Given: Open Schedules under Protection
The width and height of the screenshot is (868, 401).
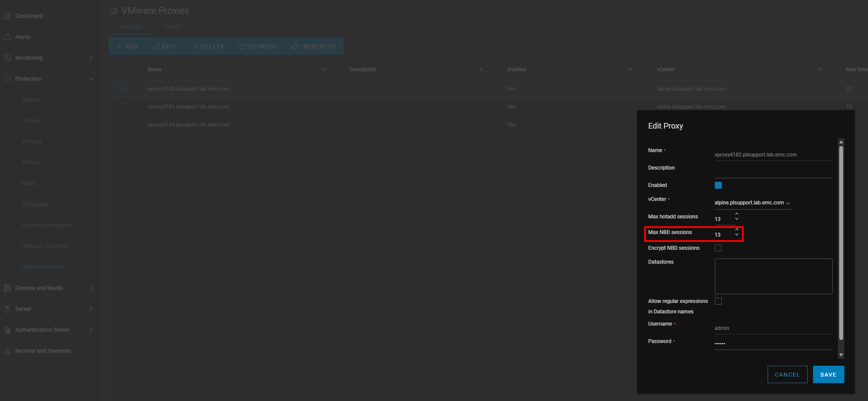Looking at the screenshot, I should [35, 204].
